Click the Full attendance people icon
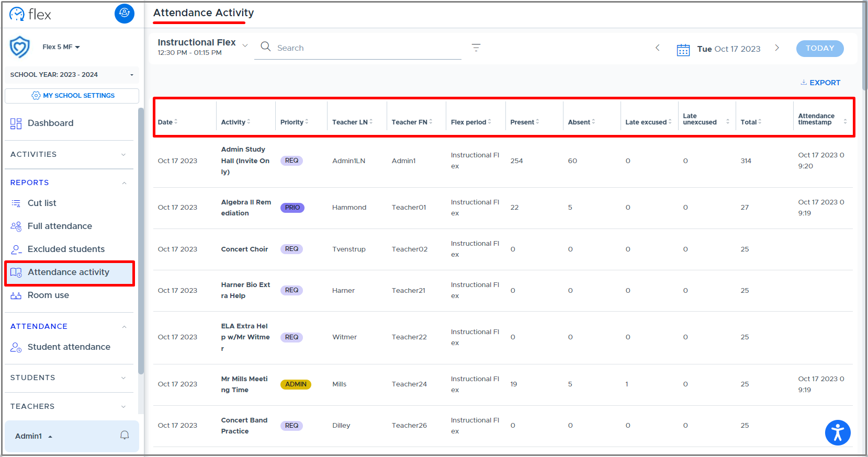The width and height of the screenshot is (868, 457). coord(16,226)
